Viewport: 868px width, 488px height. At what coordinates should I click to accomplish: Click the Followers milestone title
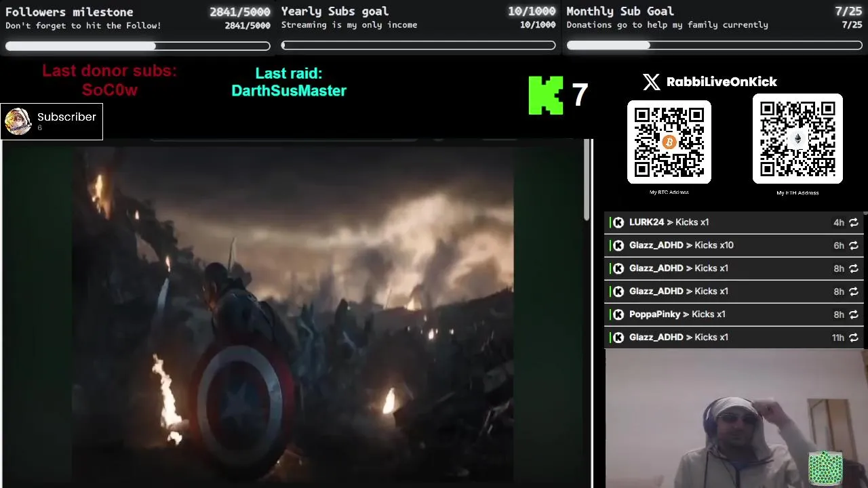[x=69, y=12]
